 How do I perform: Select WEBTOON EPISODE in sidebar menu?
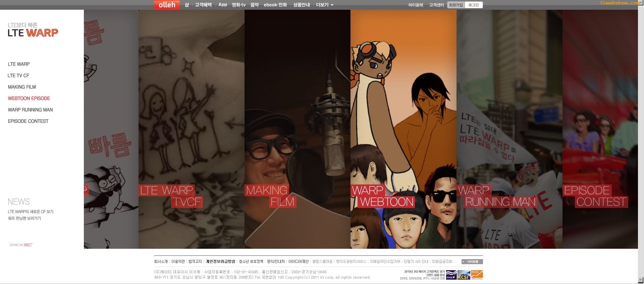[29, 98]
